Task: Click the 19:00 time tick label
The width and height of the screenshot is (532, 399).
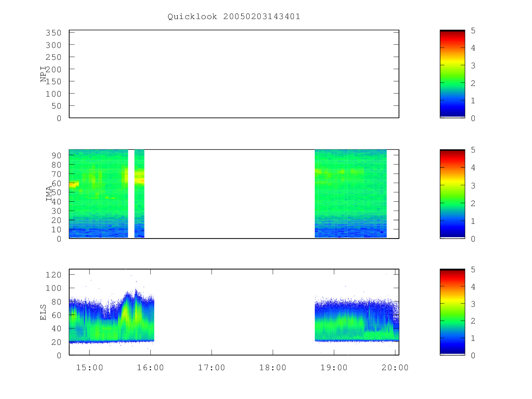Action: (x=334, y=368)
